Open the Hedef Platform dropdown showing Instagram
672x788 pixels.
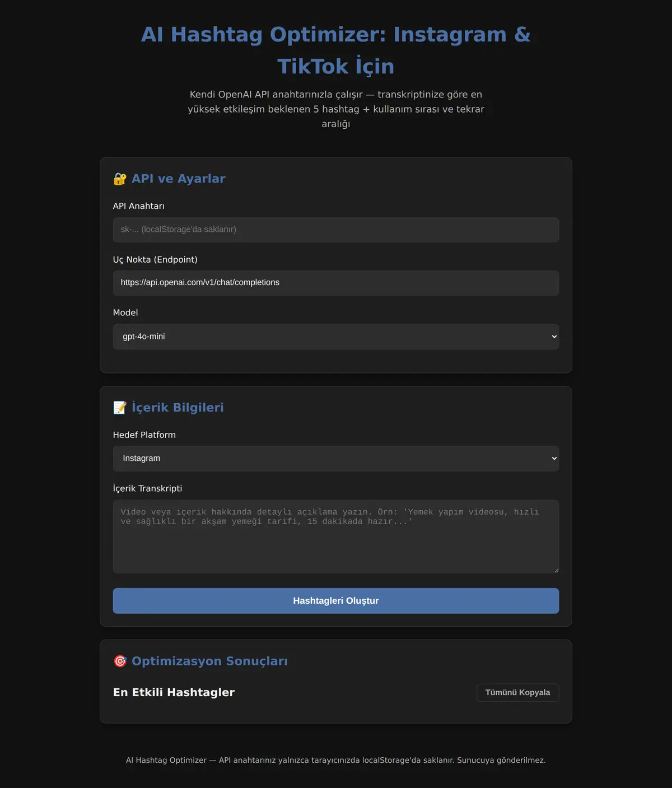click(336, 459)
